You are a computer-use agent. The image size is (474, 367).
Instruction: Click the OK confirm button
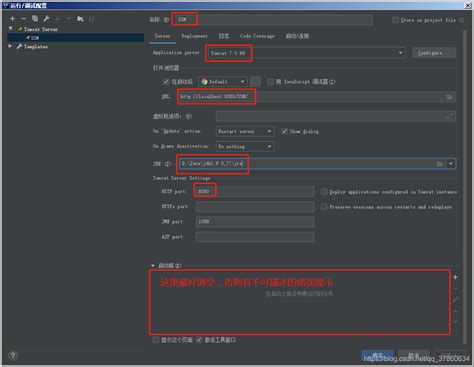coord(378,355)
